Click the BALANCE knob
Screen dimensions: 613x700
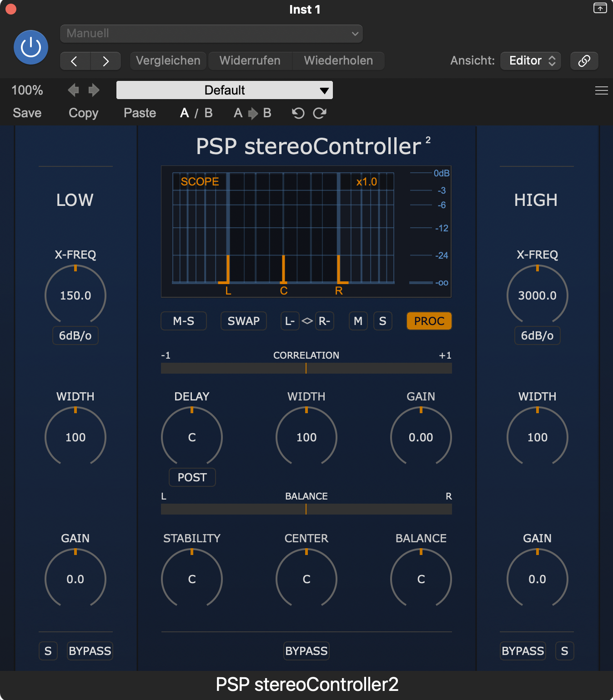click(x=421, y=579)
